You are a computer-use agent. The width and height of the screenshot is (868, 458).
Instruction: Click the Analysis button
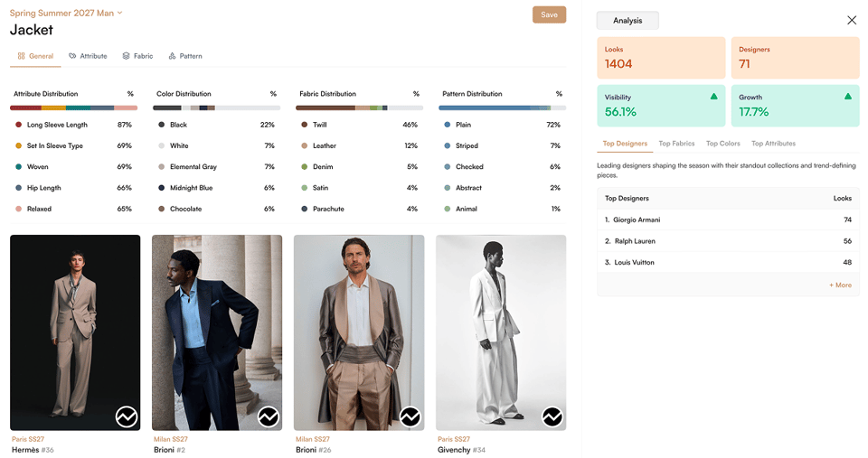[627, 21]
